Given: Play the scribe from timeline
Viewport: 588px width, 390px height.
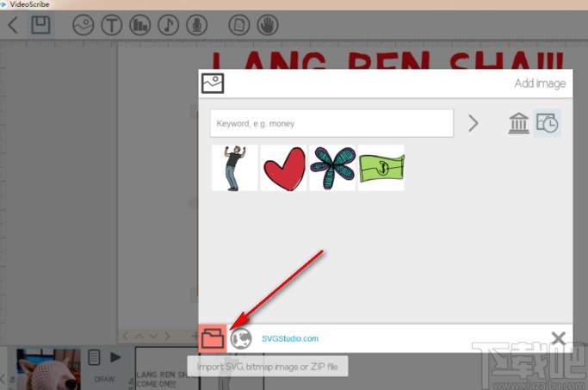Looking at the screenshot, I should point(115,357).
